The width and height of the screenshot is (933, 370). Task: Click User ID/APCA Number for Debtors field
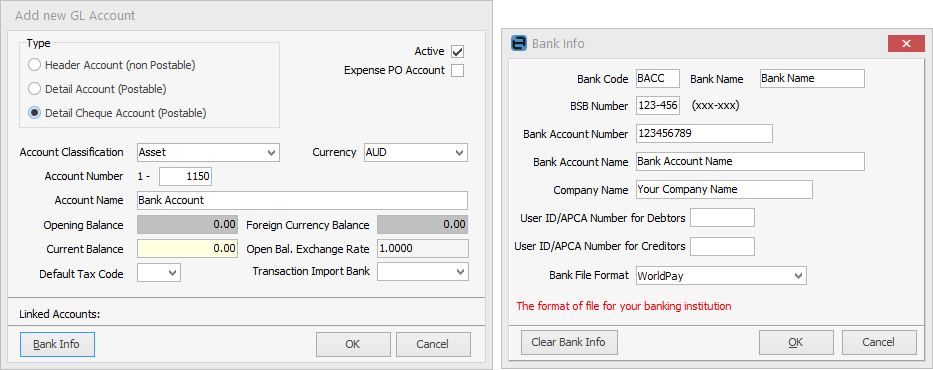722,218
